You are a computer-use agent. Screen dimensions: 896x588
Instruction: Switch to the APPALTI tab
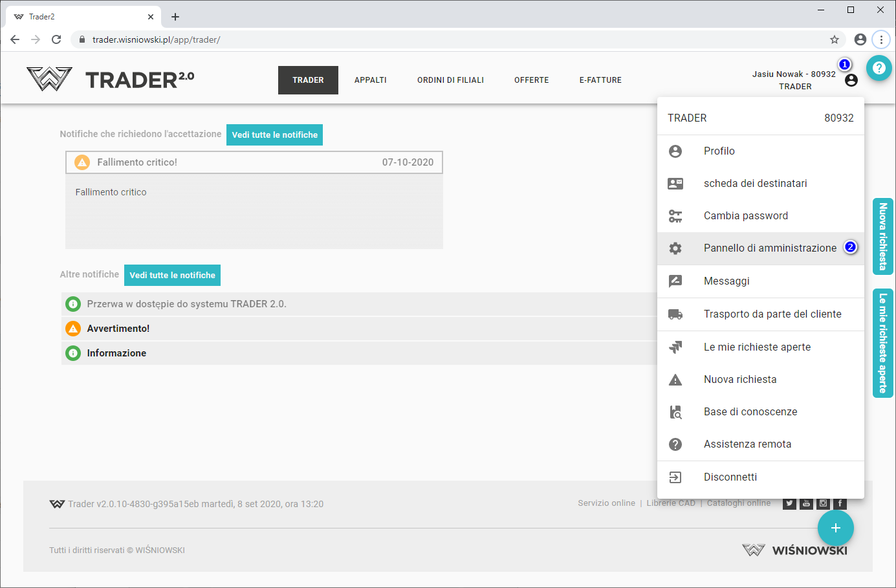tap(370, 80)
